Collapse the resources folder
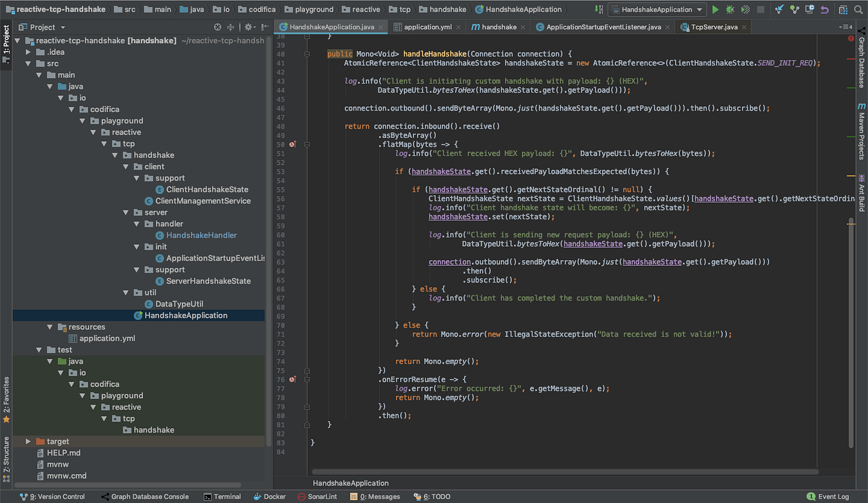 (x=50, y=327)
